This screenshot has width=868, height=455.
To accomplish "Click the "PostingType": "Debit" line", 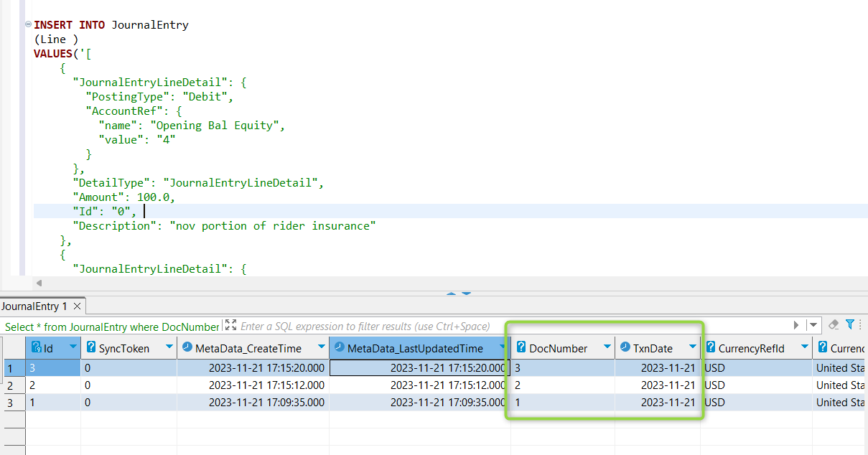I will [x=159, y=96].
